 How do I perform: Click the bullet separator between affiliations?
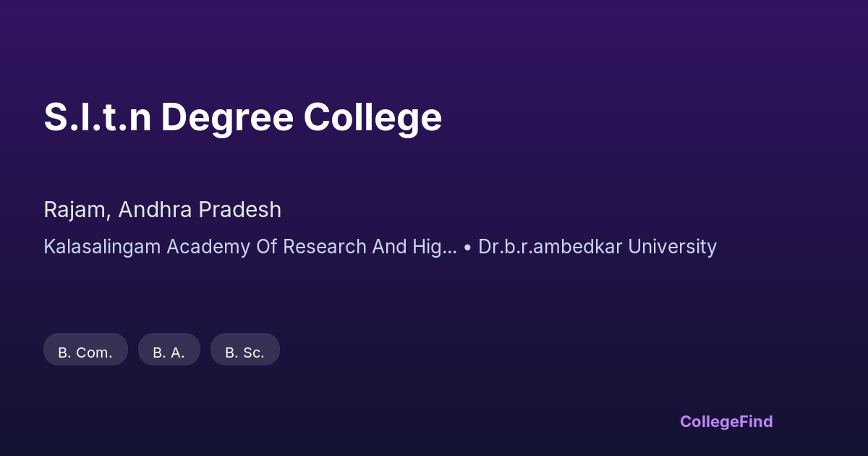tap(467, 248)
